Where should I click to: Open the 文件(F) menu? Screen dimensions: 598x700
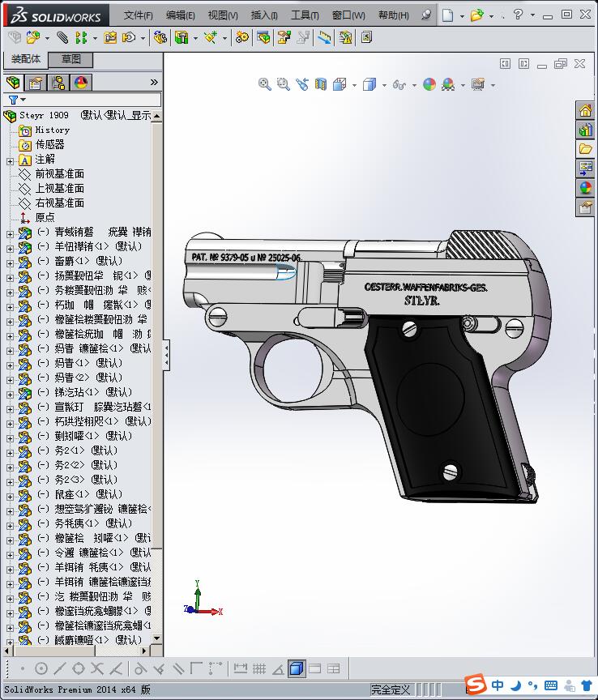tap(138, 15)
